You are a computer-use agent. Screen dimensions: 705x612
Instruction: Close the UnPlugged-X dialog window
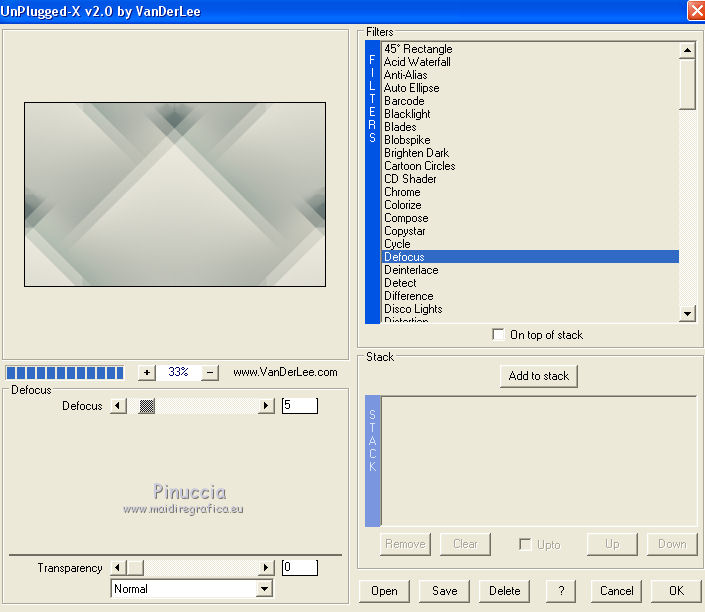click(696, 11)
